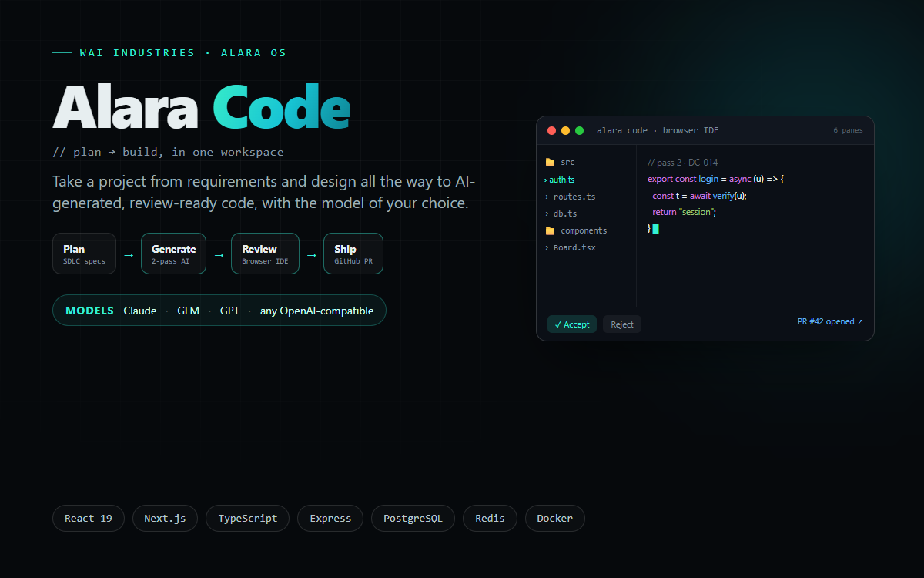Click the arrow between Generate and Review

coord(219,254)
